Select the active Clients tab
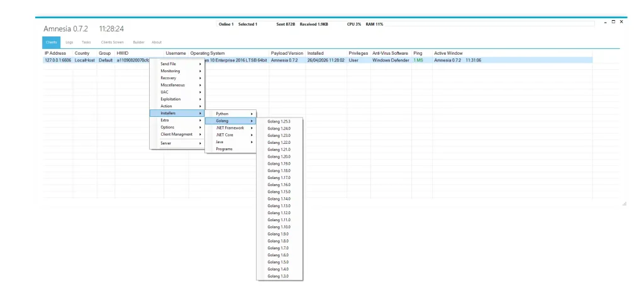The height and width of the screenshot is (289, 644). pos(52,42)
